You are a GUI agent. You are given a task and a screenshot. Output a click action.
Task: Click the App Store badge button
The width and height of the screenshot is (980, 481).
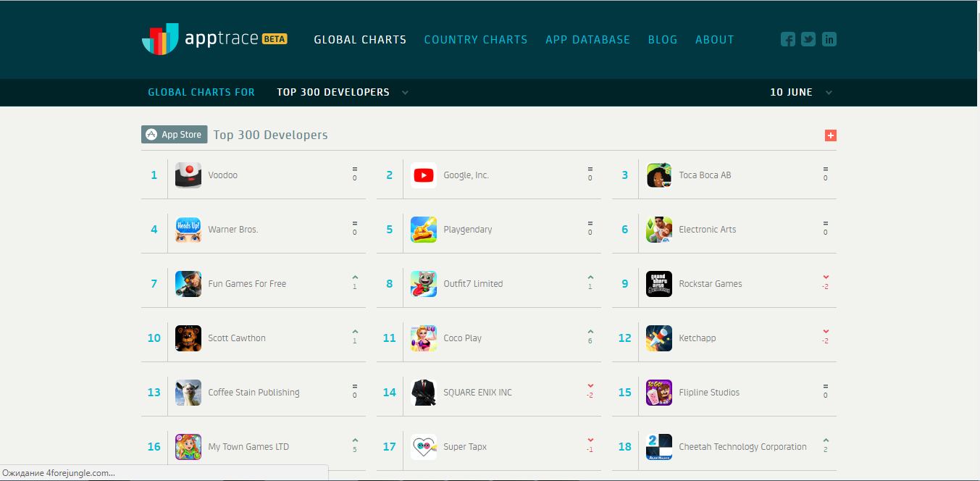pos(175,135)
